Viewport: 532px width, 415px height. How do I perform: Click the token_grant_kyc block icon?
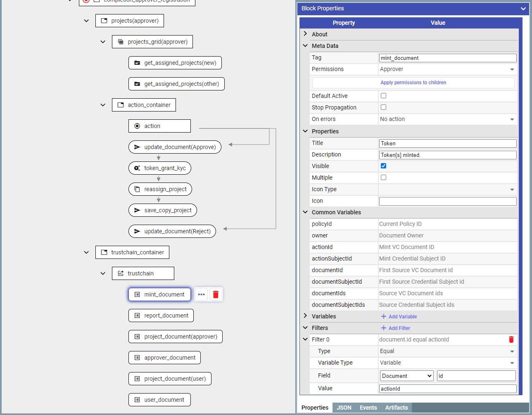click(x=137, y=168)
